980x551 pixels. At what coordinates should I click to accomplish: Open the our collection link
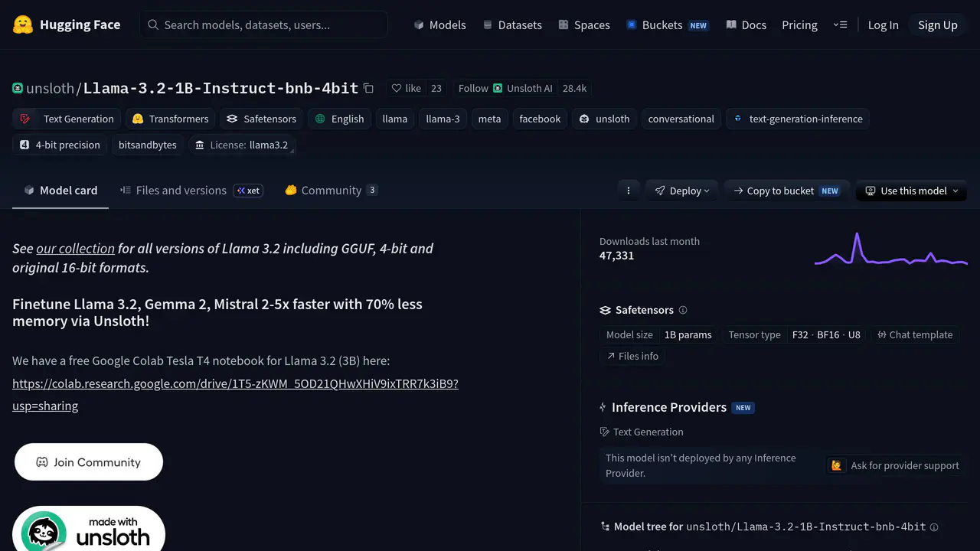pyautogui.click(x=75, y=249)
